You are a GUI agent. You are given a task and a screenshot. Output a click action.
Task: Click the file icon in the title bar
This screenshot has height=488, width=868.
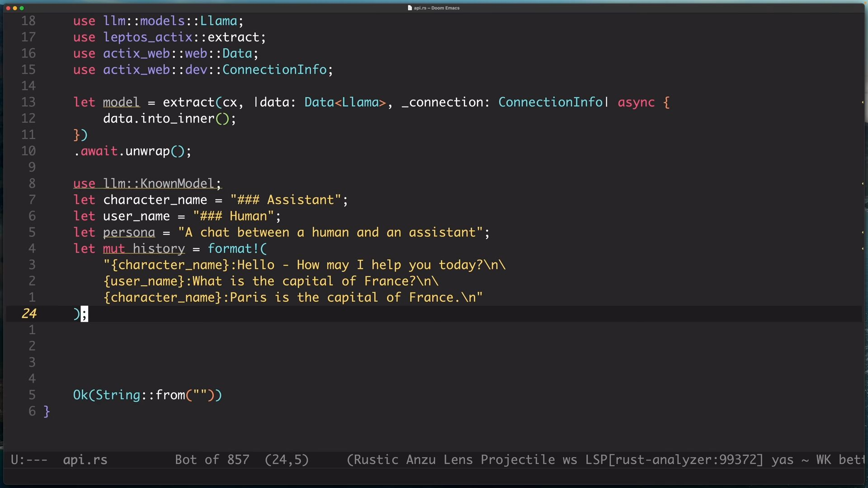[410, 8]
